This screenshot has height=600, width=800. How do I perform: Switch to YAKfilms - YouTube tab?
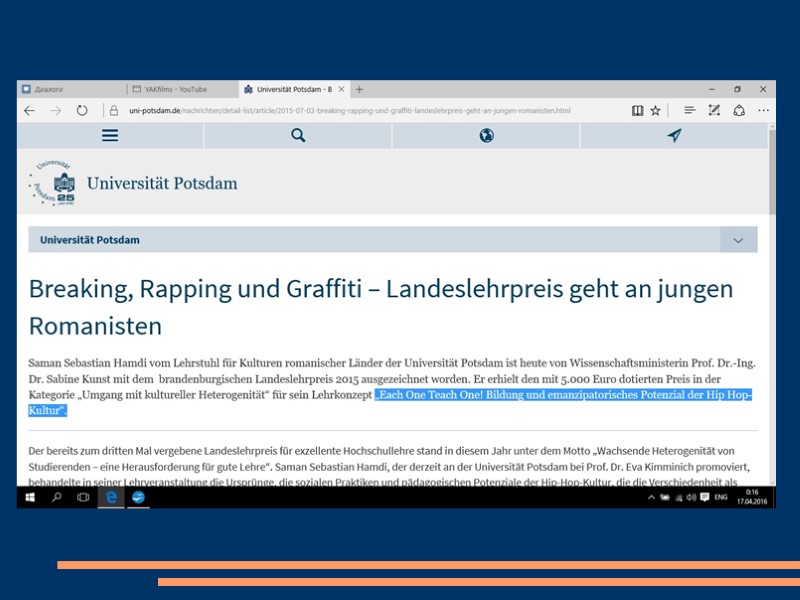[x=183, y=89]
